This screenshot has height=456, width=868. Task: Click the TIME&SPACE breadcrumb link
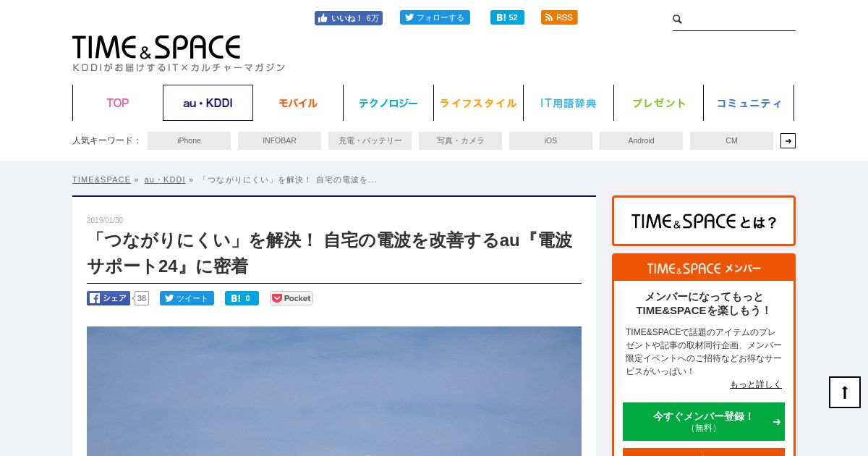point(101,180)
